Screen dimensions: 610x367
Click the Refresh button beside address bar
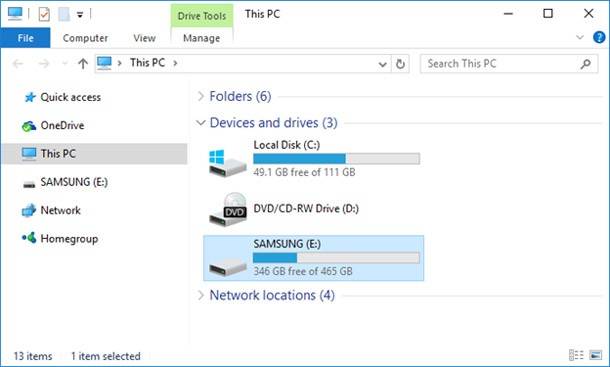400,63
